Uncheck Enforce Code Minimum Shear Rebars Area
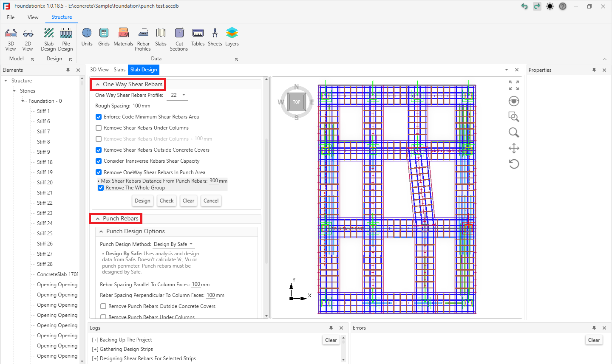Image resolution: width=612 pixels, height=364 pixels. pyautogui.click(x=99, y=117)
